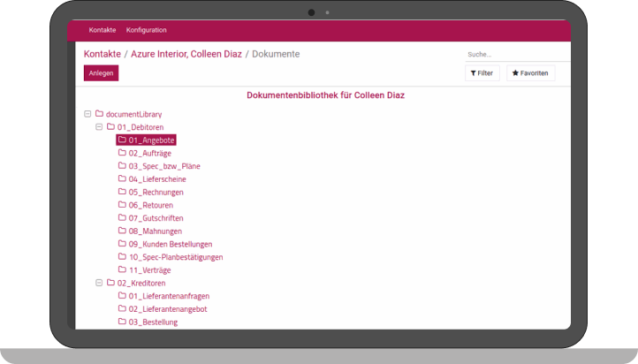Click the folder icon beside 01_Lieferantenanfragen
This screenshot has height=364, width=638.
point(122,296)
